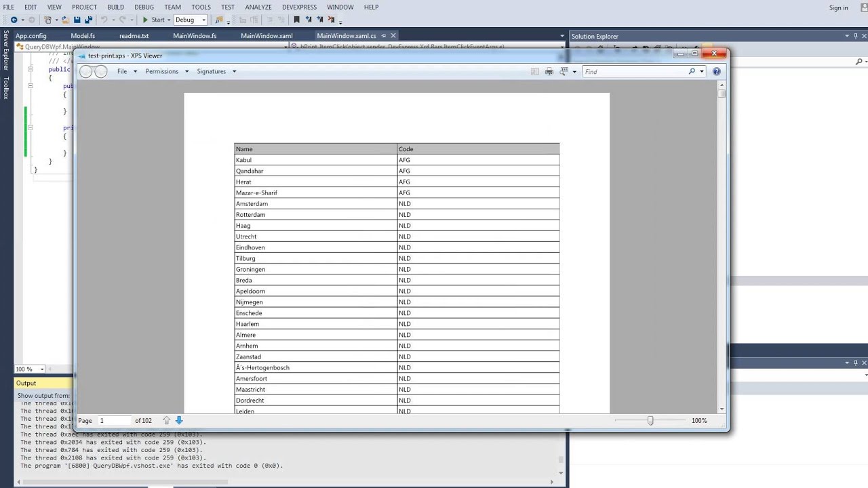
Task: Pin the MainWindow.xaml.cs tab
Action: pos(383,36)
